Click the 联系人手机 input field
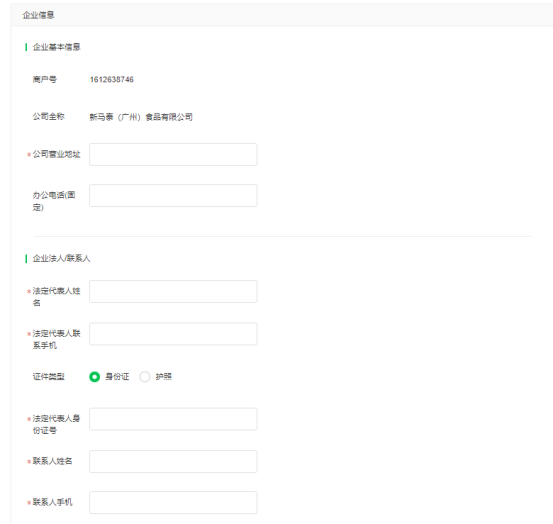Viewport: 553px width, 524px height. pos(173,502)
